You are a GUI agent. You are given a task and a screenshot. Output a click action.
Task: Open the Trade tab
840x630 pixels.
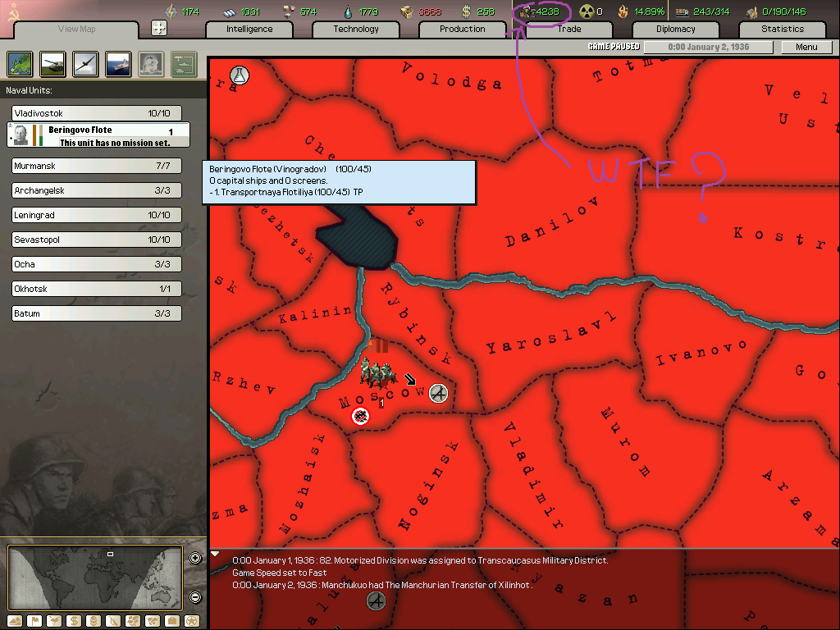point(569,30)
